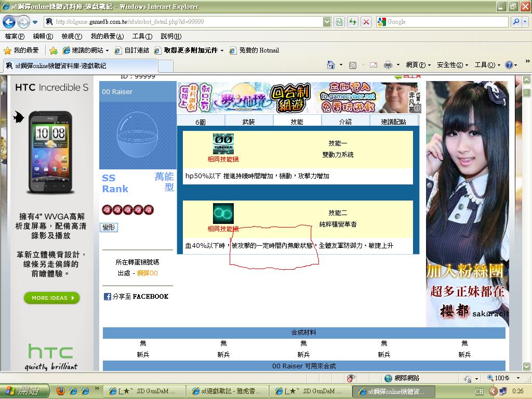Open the 建議的網站 favorites link
Viewport: 532px width, 399px height.
point(86,50)
